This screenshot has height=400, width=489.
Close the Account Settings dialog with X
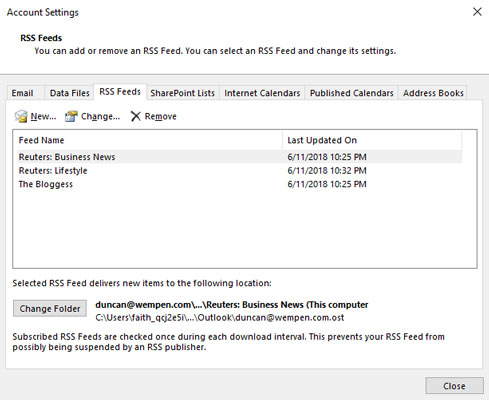(477, 12)
